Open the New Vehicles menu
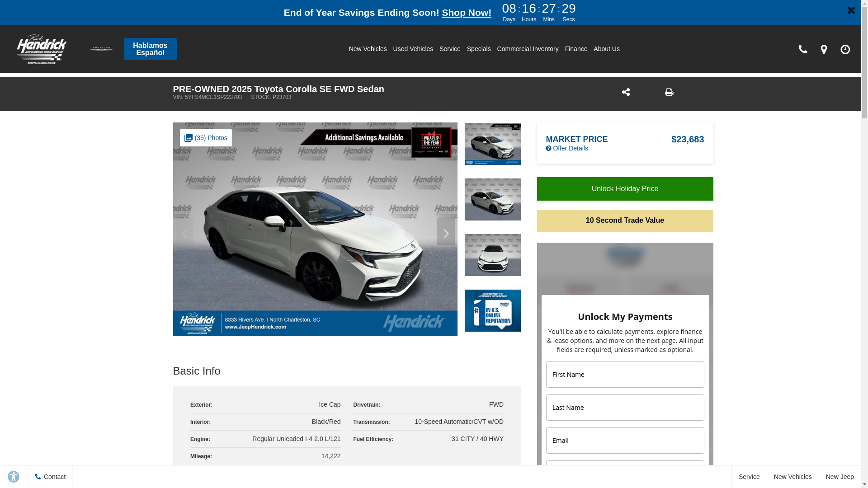 (368, 49)
